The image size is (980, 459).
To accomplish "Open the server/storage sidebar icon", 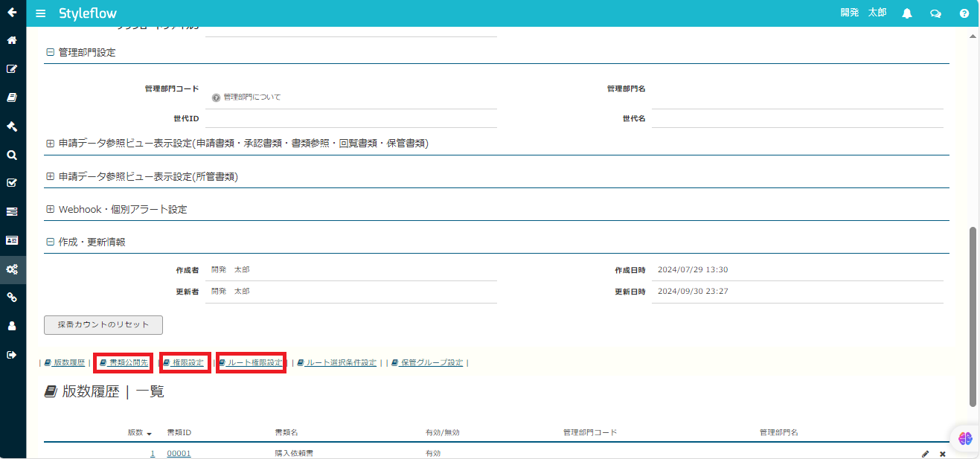I will click(x=12, y=212).
